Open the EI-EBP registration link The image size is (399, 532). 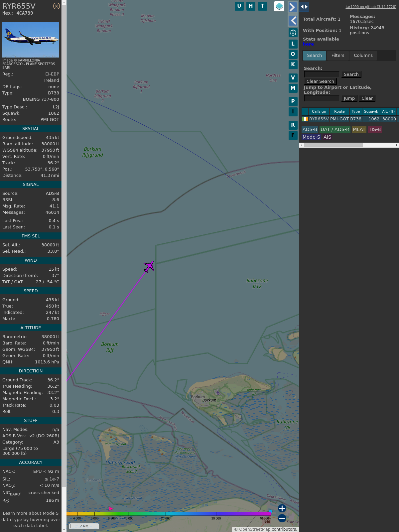(x=52, y=74)
